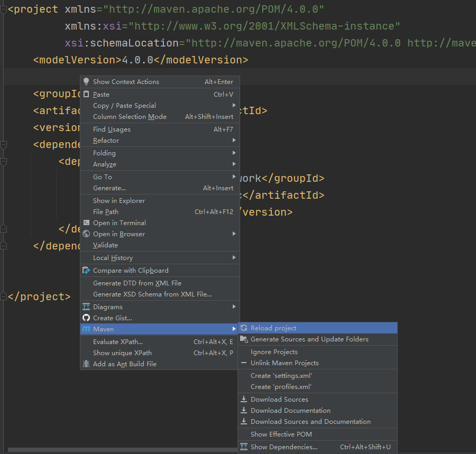
Task: Click the Show Dependencies icon in Maven submenu
Action: pyautogui.click(x=244, y=447)
